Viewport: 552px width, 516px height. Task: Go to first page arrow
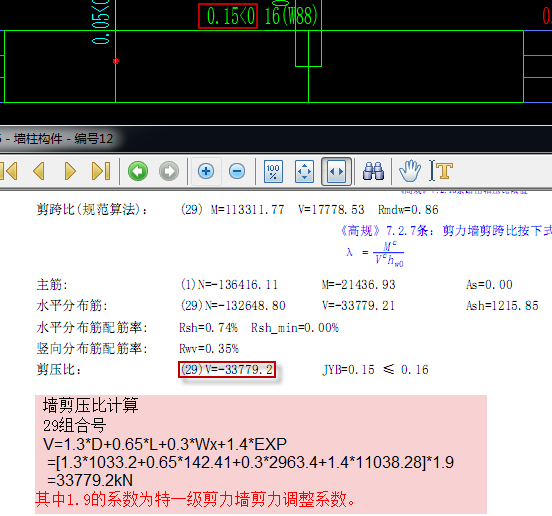(8, 171)
